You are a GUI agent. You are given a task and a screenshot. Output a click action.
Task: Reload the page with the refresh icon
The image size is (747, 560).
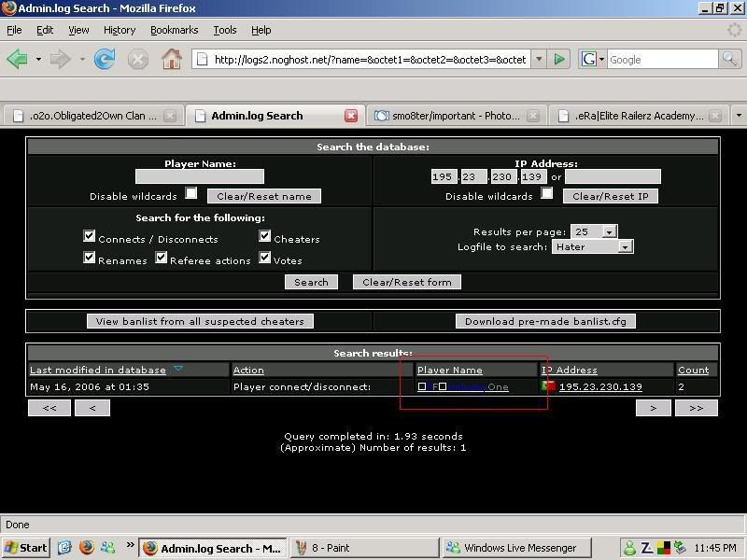[105, 59]
